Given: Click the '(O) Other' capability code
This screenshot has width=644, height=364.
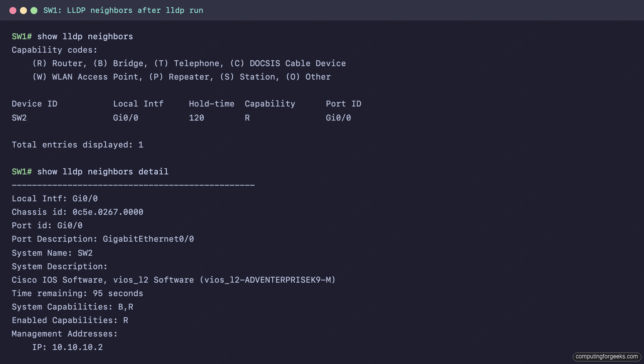Looking at the screenshot, I should point(308,77).
